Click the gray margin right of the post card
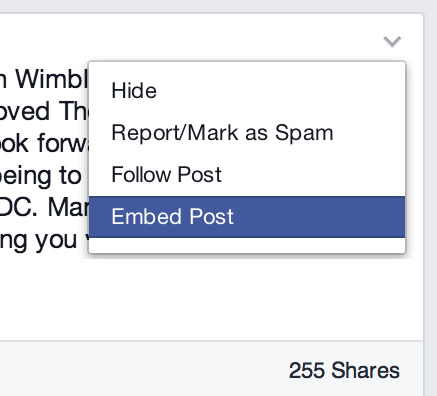 (x=431, y=200)
